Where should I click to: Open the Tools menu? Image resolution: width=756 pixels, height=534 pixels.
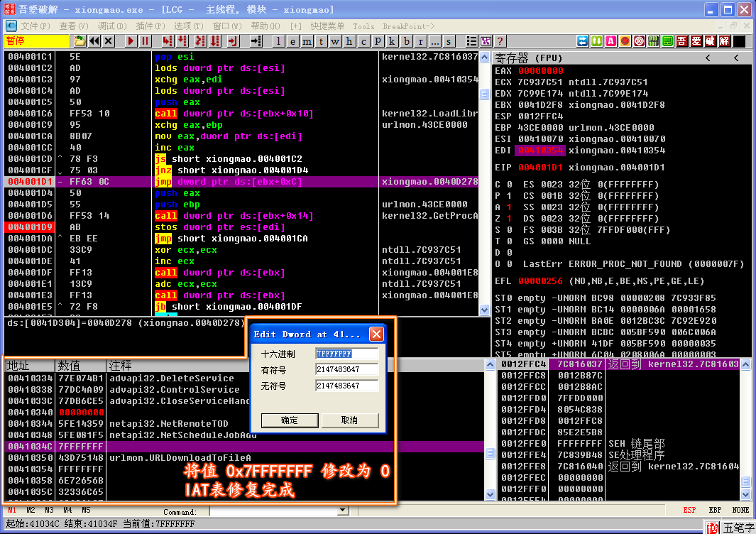coord(363,26)
